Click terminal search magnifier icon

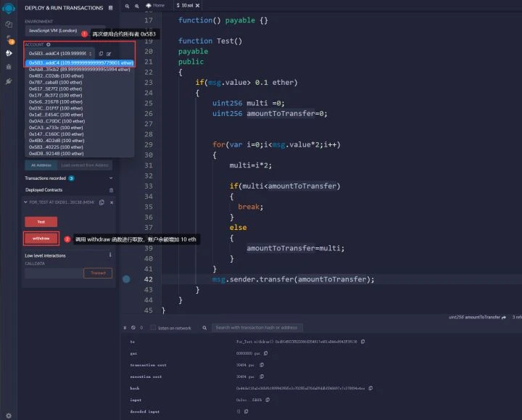(204, 328)
